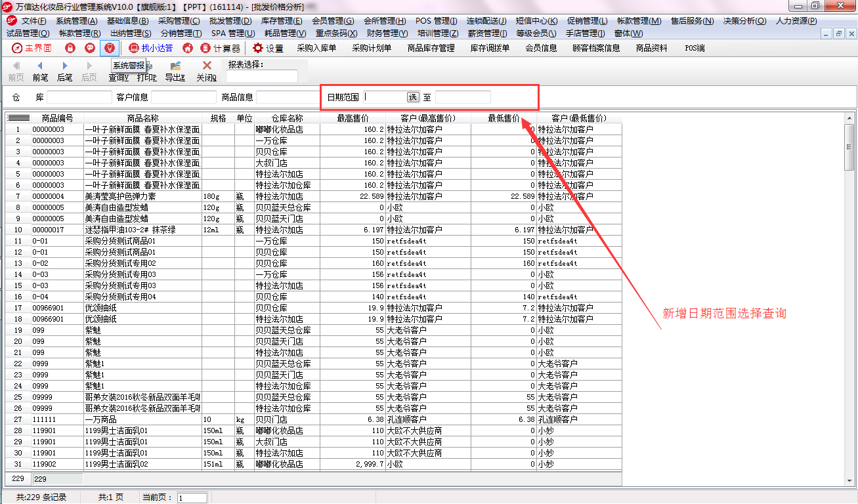
Task: Open 采购计划单 shortcut
Action: click(x=372, y=48)
